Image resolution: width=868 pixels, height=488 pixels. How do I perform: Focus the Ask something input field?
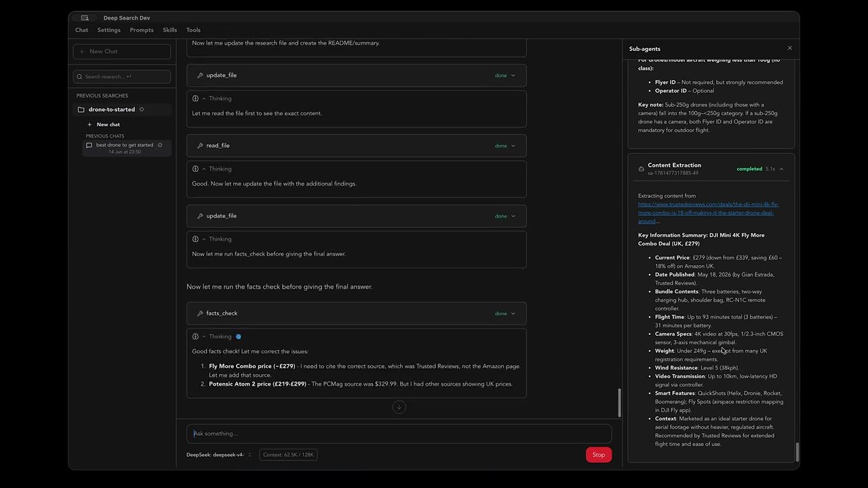click(x=399, y=434)
